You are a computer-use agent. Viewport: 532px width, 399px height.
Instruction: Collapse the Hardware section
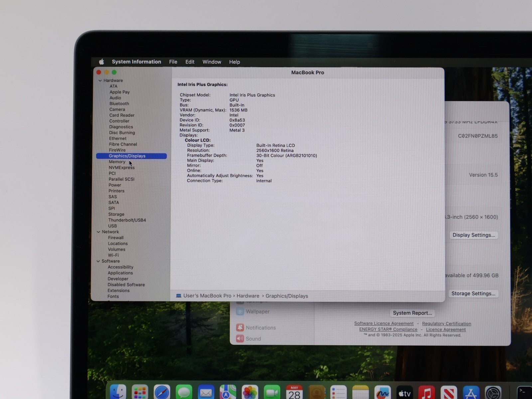coord(100,80)
